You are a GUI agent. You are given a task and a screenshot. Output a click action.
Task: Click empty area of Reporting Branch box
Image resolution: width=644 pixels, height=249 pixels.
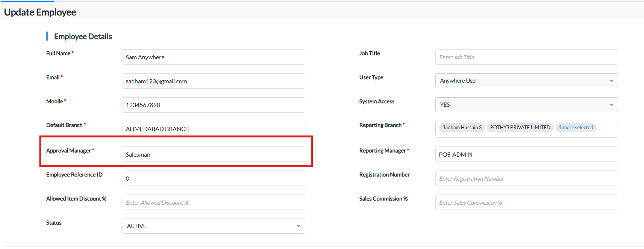[x=606, y=130]
